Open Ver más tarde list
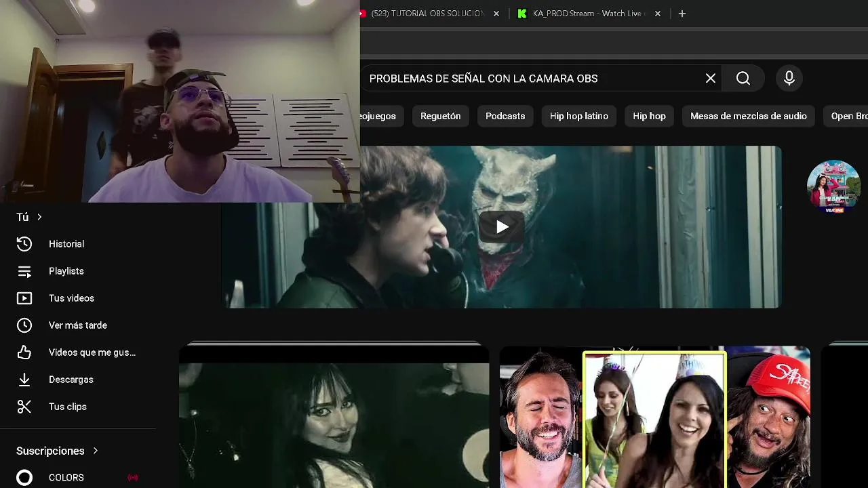 (x=78, y=325)
